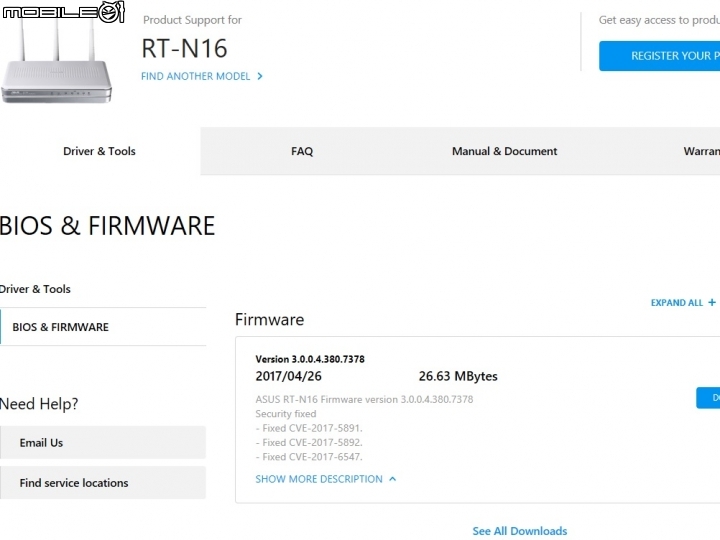Collapse Show More Description
The width and height of the screenshot is (720, 540).
coord(319,479)
